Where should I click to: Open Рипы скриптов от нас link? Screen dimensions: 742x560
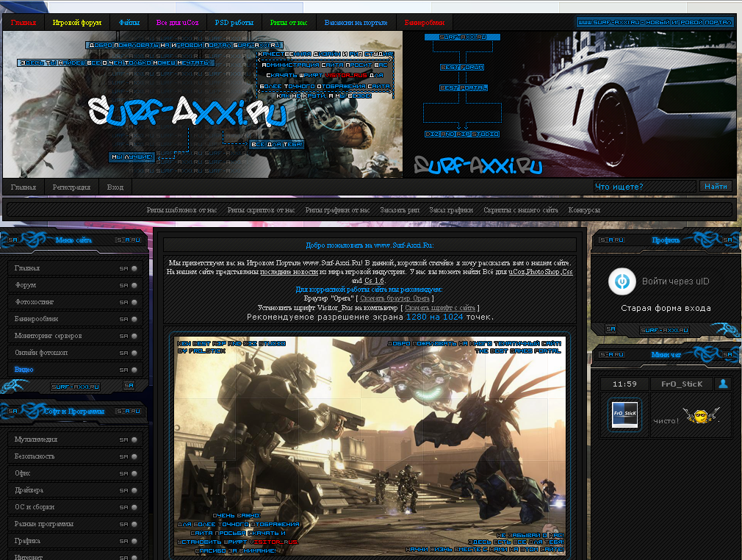tap(261, 209)
